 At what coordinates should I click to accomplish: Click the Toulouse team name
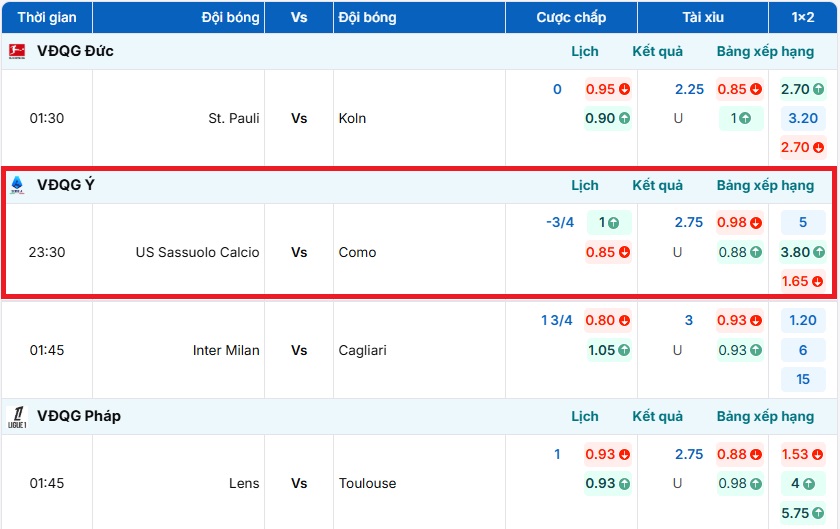click(x=368, y=483)
